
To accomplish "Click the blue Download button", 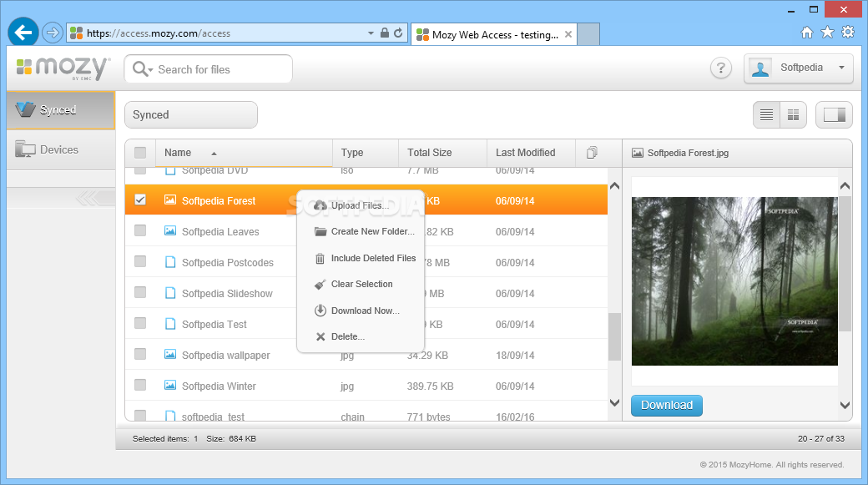I will (667, 405).
